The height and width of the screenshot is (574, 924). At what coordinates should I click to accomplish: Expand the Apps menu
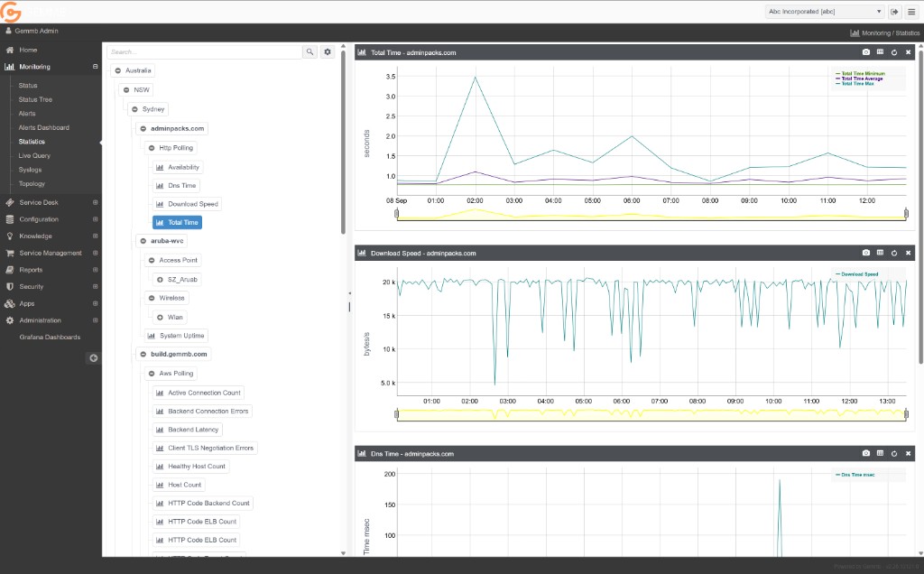[95, 303]
